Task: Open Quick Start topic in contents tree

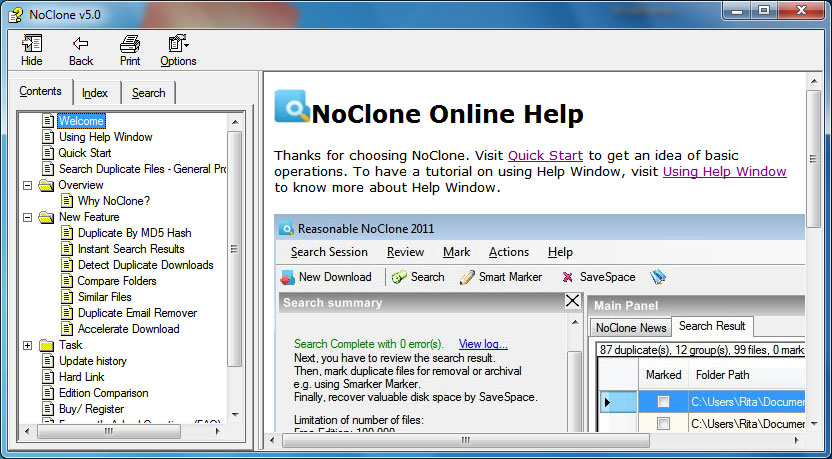Action: pos(85,153)
